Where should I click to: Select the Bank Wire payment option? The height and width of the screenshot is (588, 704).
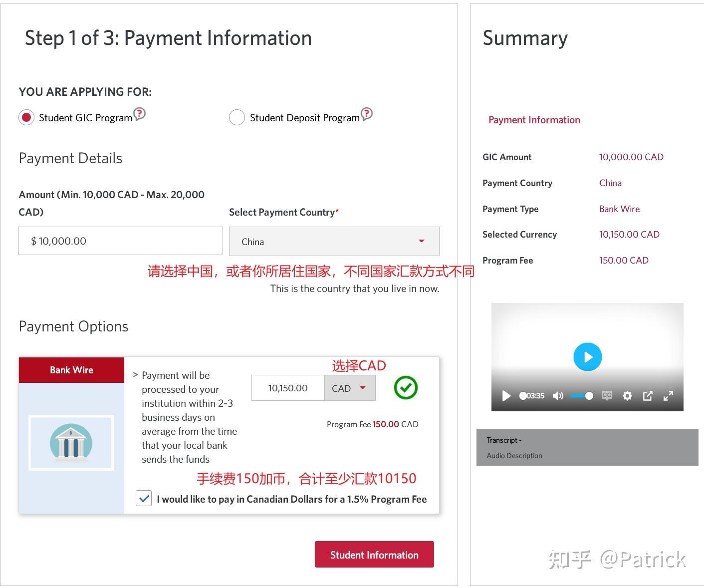71,370
